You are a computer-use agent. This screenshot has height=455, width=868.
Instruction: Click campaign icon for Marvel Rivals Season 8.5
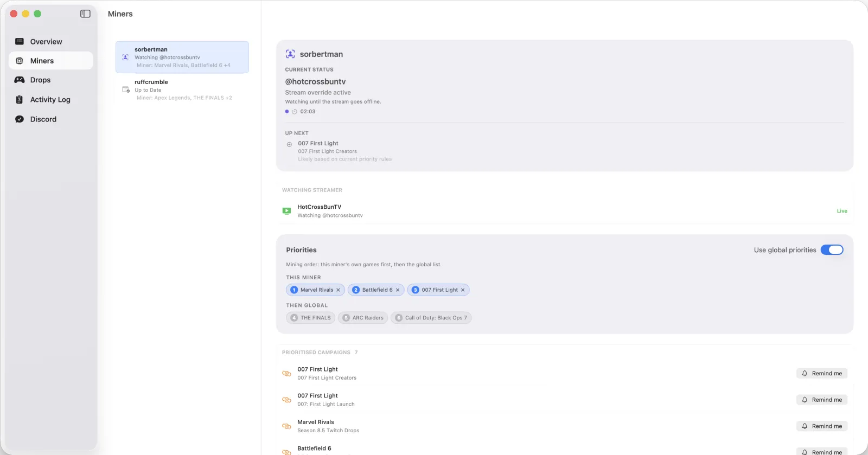pos(286,426)
